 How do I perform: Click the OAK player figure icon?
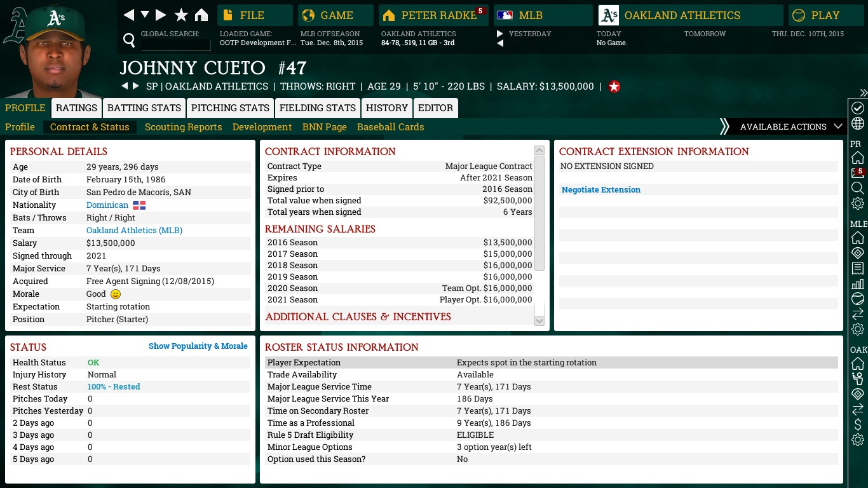point(857,379)
